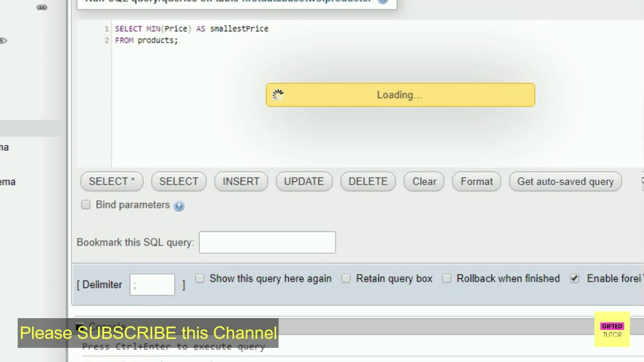Click Get auto-saved query
This screenshot has height=362, width=644.
click(x=566, y=182)
